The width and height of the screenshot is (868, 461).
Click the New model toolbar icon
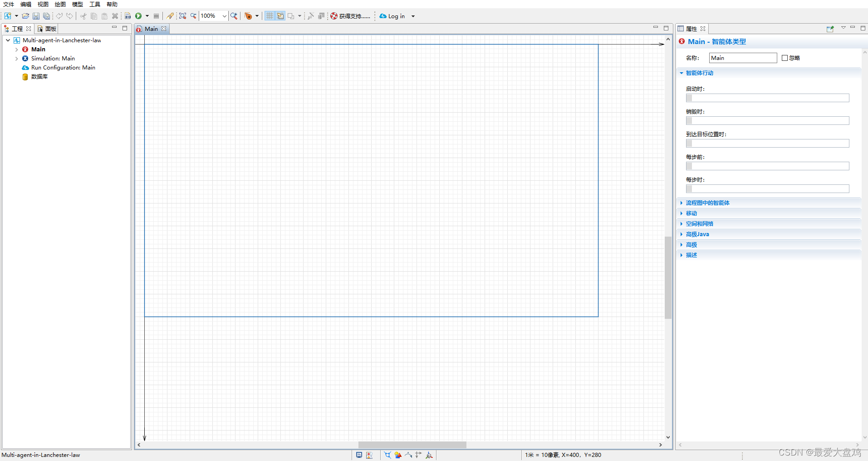tap(8, 16)
